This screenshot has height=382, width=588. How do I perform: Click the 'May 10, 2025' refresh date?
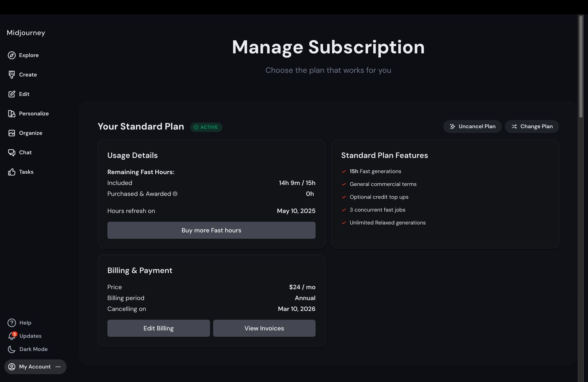296,211
